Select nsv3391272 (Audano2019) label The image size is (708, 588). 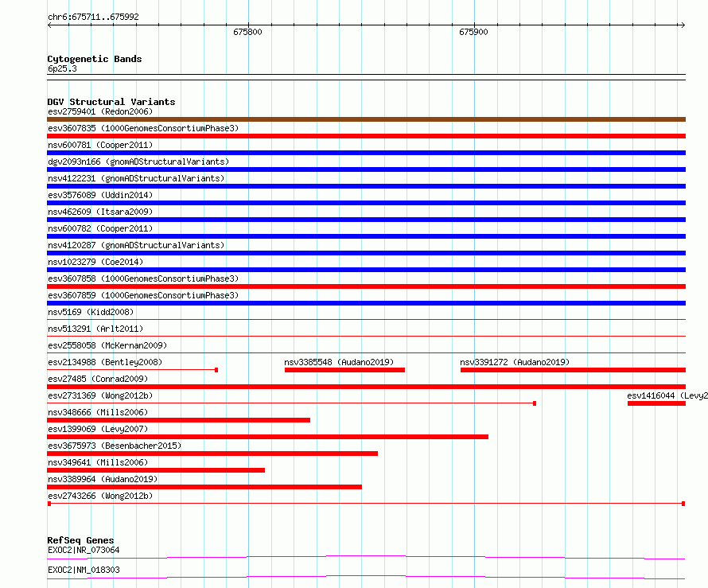515,362
